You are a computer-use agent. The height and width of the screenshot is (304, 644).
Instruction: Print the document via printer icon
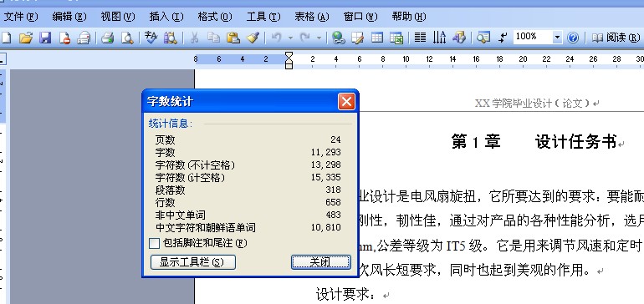[x=108, y=38]
